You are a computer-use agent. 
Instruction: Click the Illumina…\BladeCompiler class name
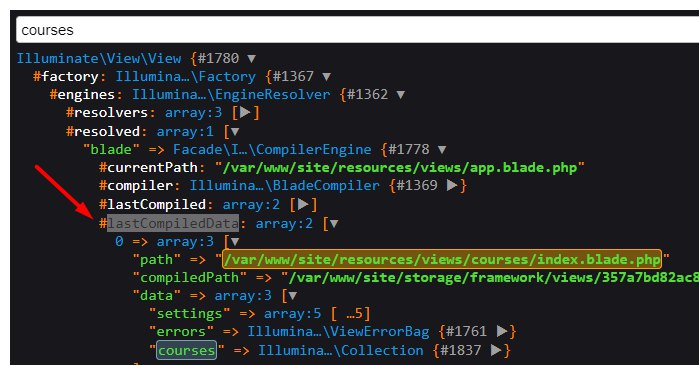tap(284, 185)
